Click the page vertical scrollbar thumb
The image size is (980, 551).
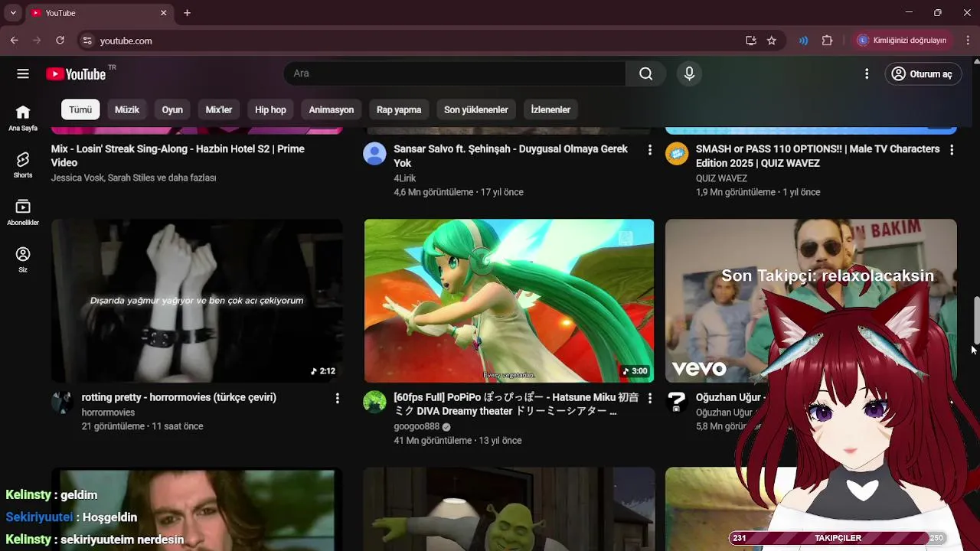point(976,321)
